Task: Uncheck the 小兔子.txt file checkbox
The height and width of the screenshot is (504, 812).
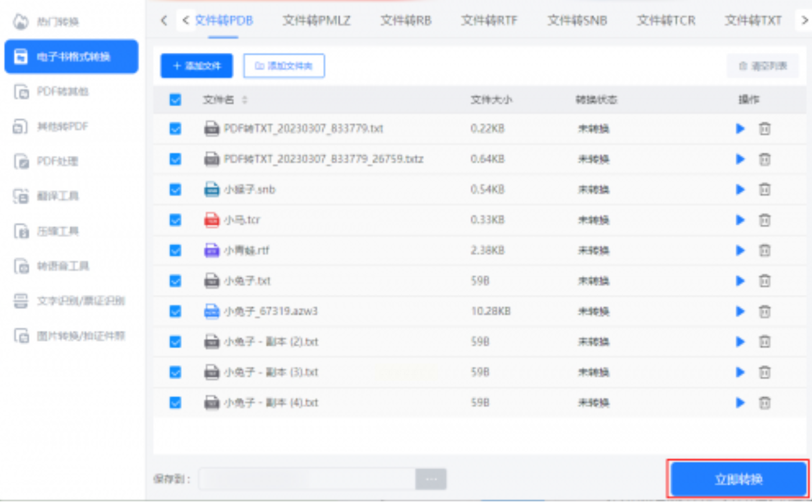Action: click(176, 281)
